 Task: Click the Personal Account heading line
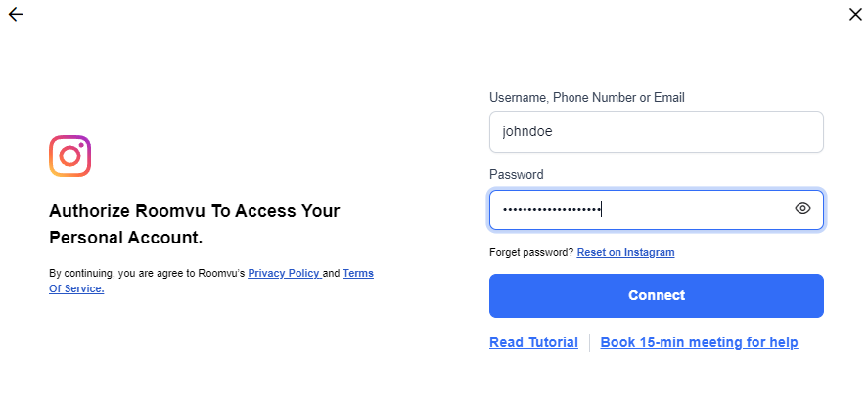[125, 238]
